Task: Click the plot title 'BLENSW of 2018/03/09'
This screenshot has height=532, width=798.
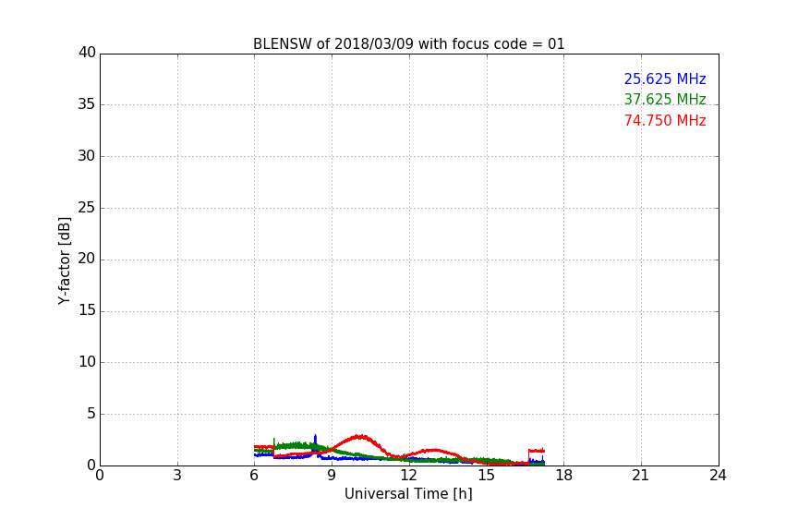Action: (x=408, y=44)
